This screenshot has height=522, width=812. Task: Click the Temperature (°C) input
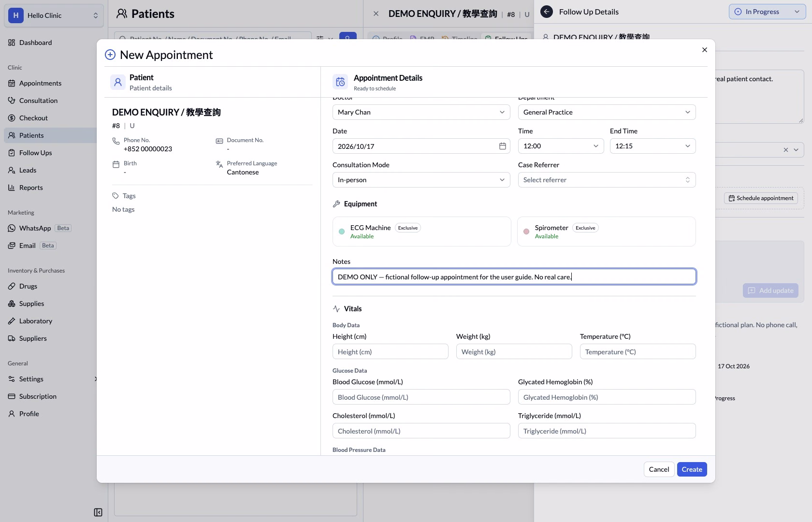pyautogui.click(x=638, y=351)
